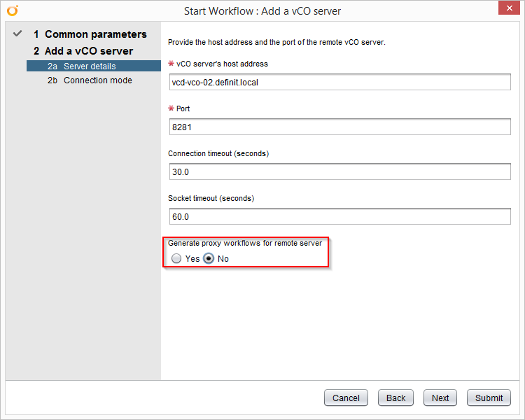Close the Start Workflow dialog

click(508, 8)
